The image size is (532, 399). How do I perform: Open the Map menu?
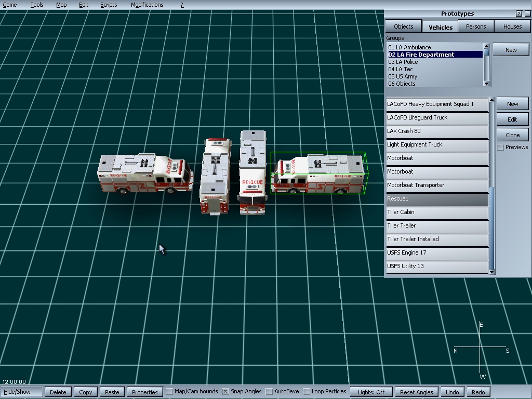point(61,5)
